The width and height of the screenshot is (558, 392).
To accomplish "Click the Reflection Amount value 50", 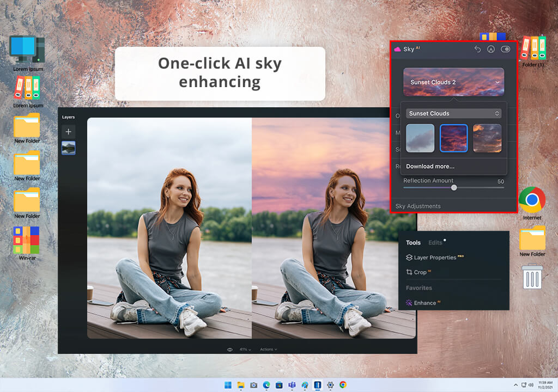I will [501, 181].
